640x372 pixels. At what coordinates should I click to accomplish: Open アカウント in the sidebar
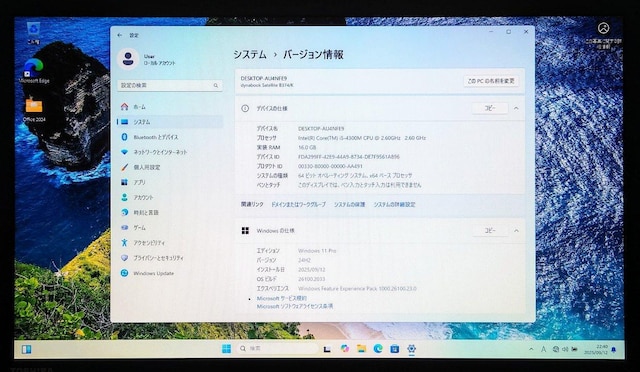pos(170,197)
